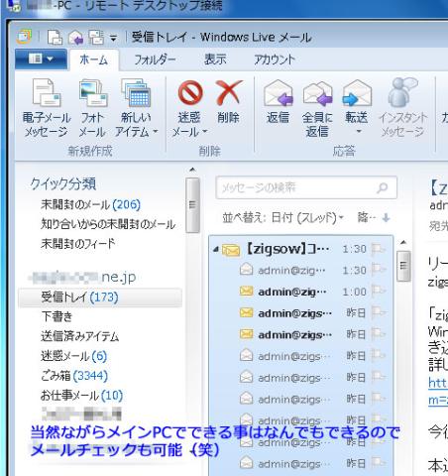The width and height of the screenshot is (448, 476).
Task: Mark message as 迷惑メール junk
Action: click(x=189, y=108)
